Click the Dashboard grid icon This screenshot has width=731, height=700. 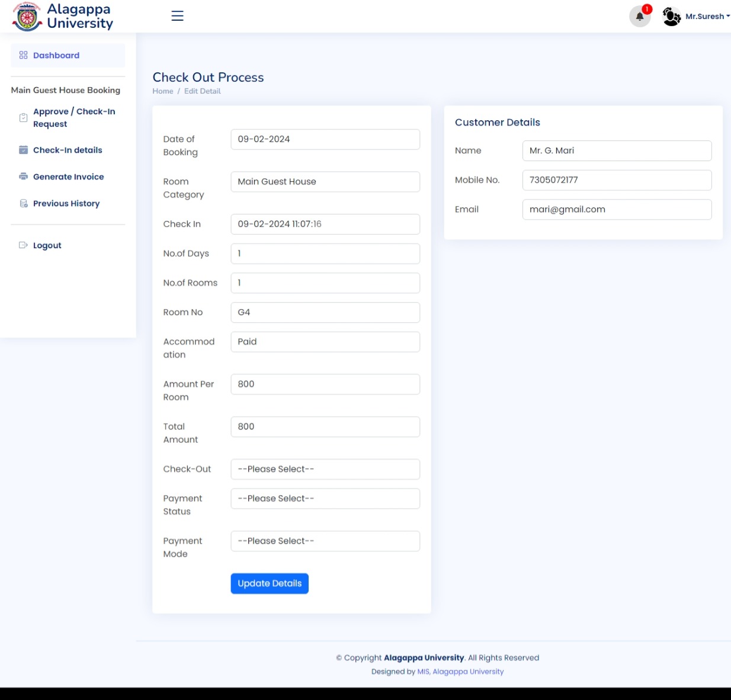(24, 55)
